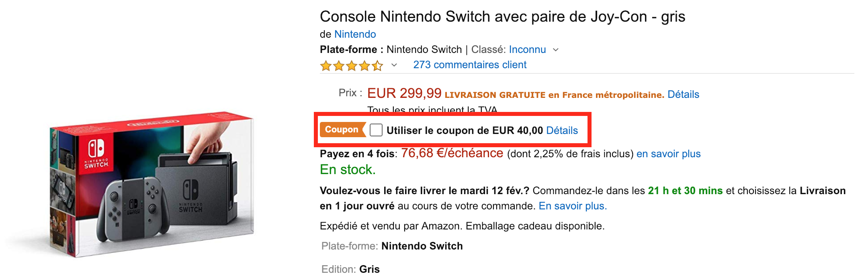Image resolution: width=868 pixels, height=280 pixels.
Task: Select the Gris edition value
Action: pos(369,269)
